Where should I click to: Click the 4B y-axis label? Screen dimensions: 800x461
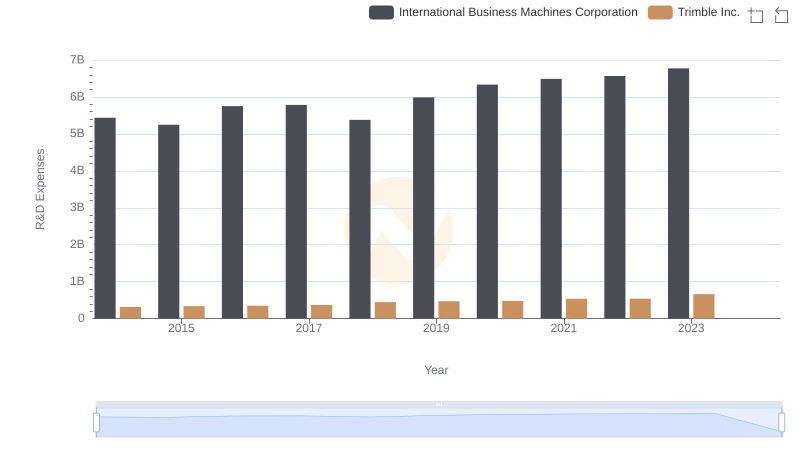[x=77, y=170]
